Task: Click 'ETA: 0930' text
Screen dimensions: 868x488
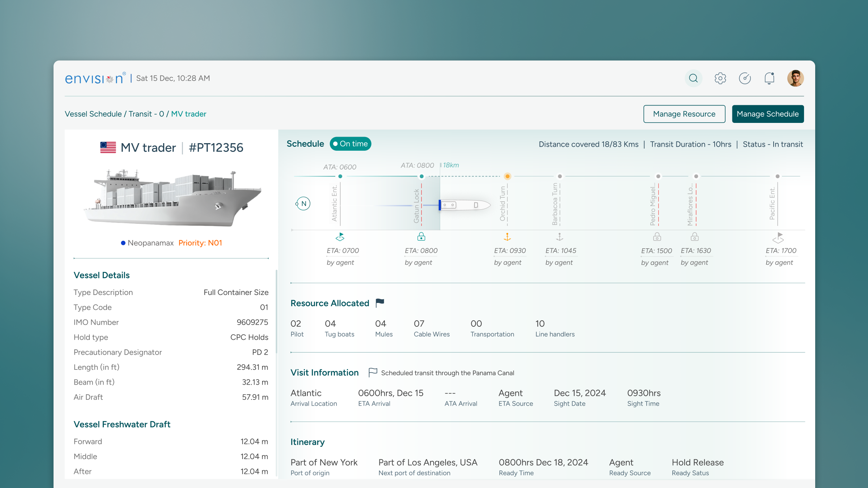Action: point(510,251)
